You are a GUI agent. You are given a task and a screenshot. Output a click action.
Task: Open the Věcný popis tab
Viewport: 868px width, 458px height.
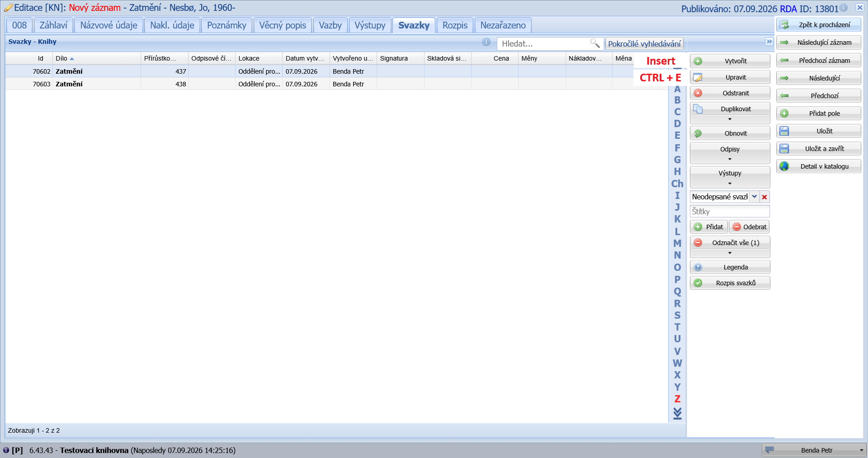(x=283, y=25)
